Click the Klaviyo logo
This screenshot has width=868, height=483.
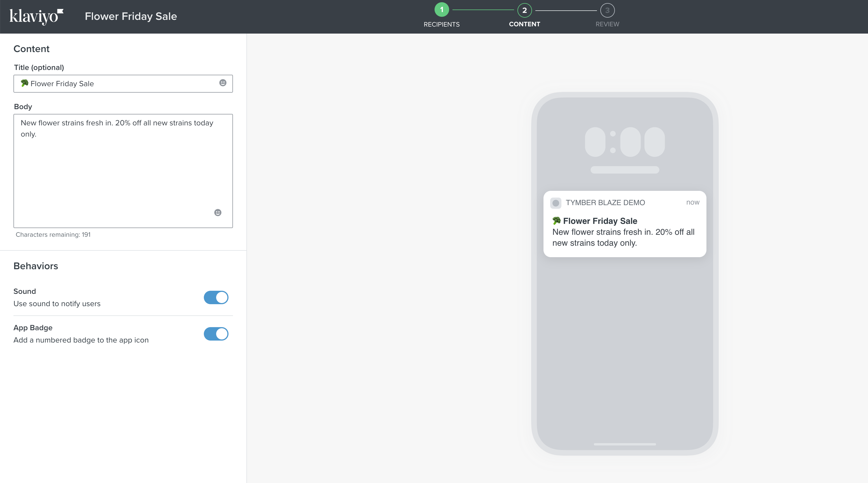pos(36,17)
